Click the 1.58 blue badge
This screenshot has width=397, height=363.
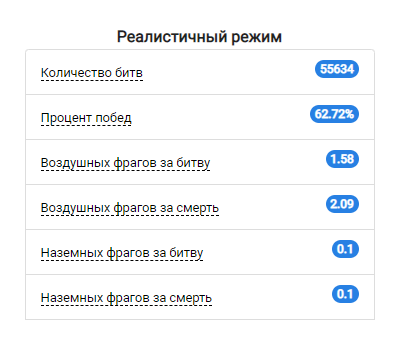pos(342,159)
